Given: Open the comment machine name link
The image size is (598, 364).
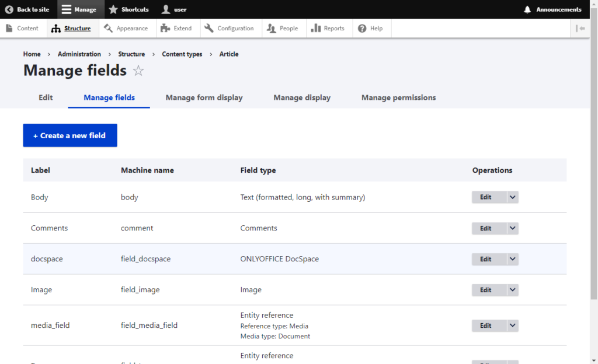Looking at the screenshot, I should click(x=137, y=228).
